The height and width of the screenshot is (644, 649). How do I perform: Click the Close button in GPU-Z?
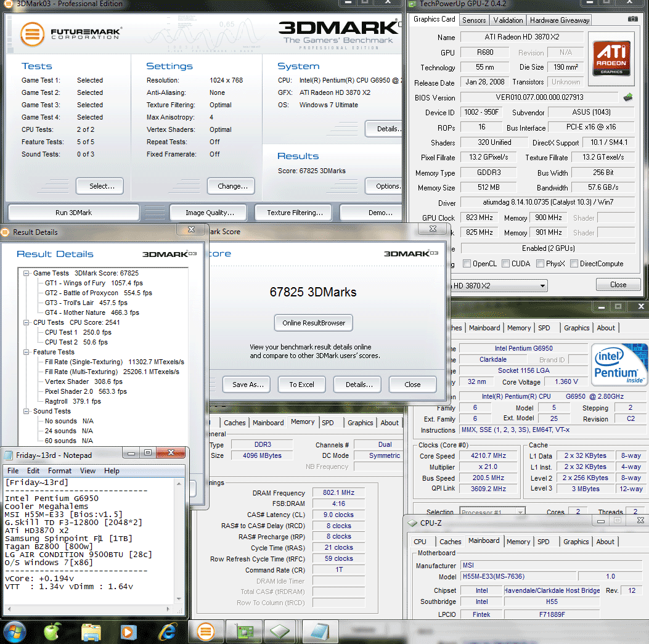pos(618,285)
